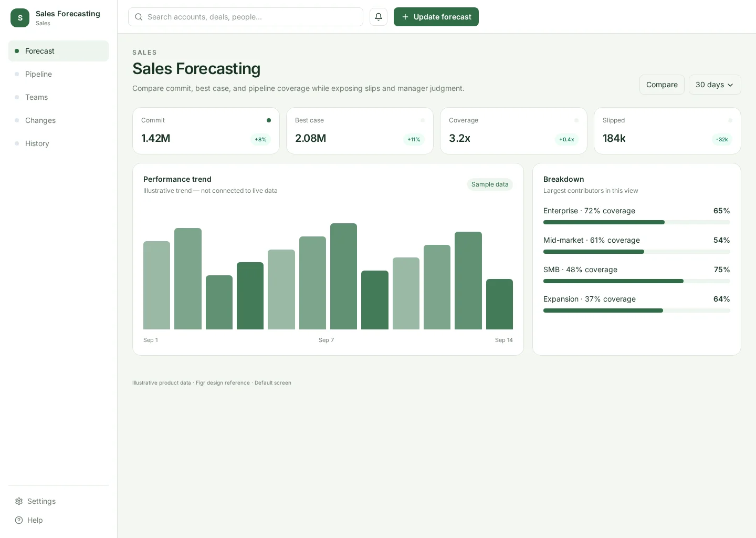Click the 3.2x coverage value
Image resolution: width=756 pixels, height=538 pixels.
[459, 138]
